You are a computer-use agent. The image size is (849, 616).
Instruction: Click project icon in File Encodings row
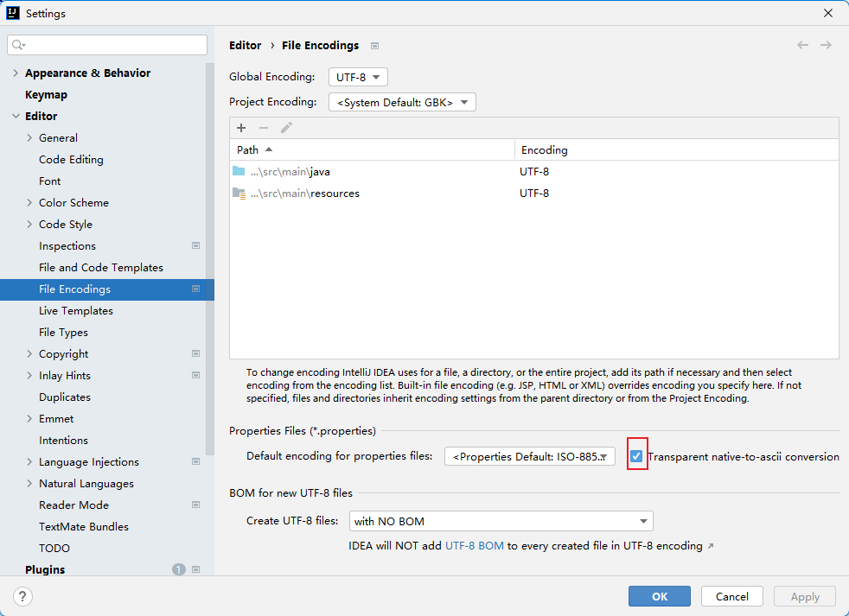196,289
